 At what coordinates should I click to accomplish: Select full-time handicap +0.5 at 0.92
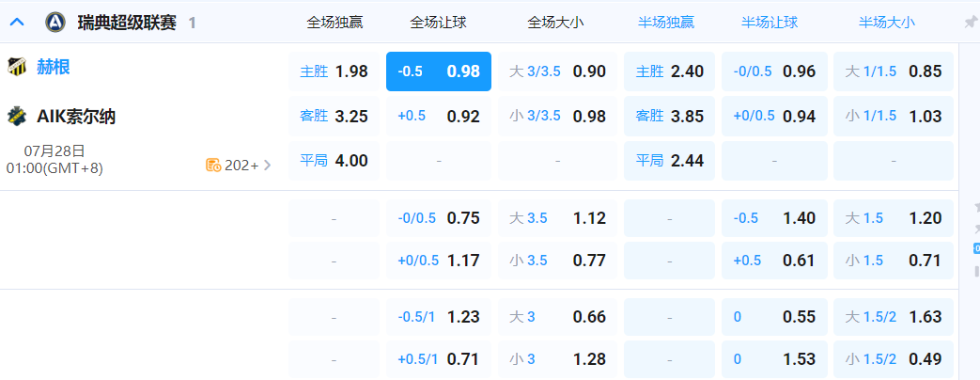[439, 116]
